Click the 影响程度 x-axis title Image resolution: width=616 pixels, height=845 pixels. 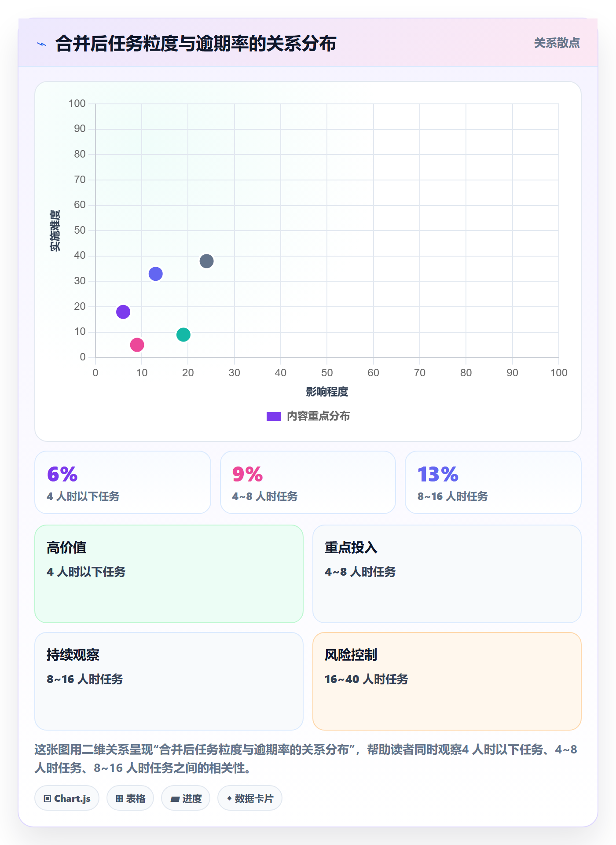[x=327, y=392]
